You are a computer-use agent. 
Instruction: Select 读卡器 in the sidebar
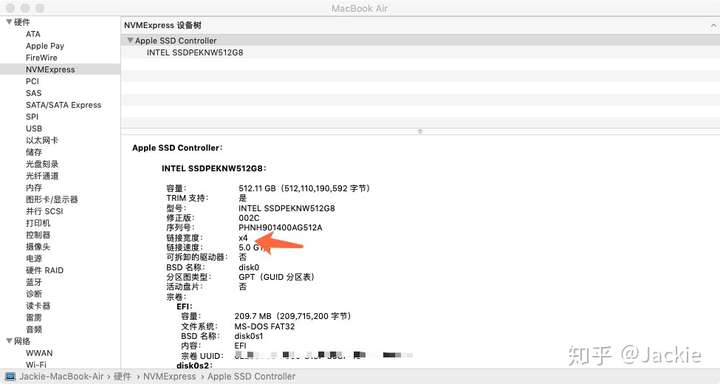[x=38, y=306]
